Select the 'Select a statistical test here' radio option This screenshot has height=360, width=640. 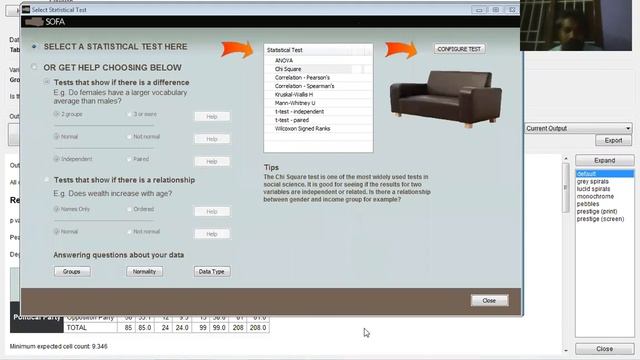click(34, 47)
